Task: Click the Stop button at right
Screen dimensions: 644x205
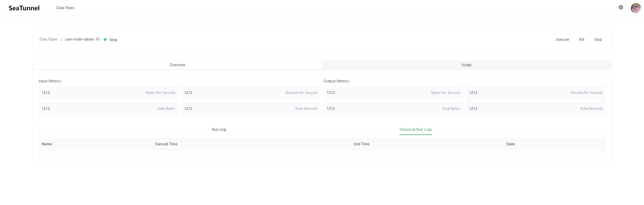Action: click(x=598, y=40)
